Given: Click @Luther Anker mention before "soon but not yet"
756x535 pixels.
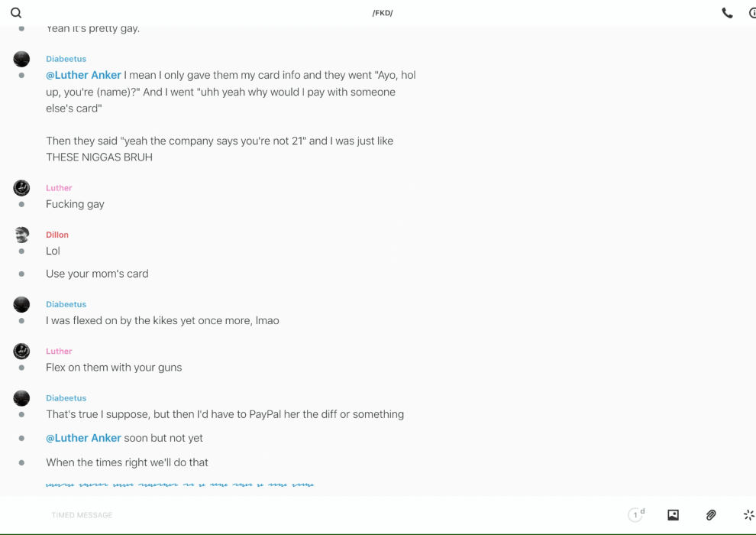Looking at the screenshot, I should (83, 438).
